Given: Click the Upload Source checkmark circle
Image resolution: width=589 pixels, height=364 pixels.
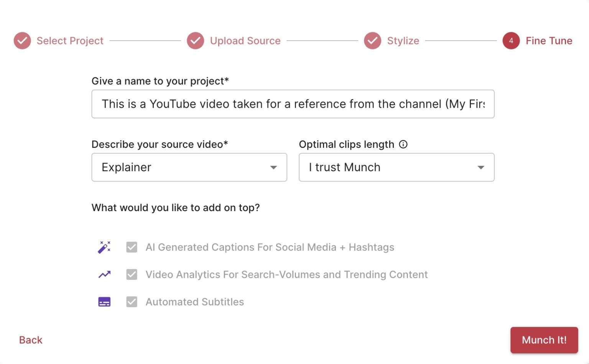Looking at the screenshot, I should tap(196, 41).
